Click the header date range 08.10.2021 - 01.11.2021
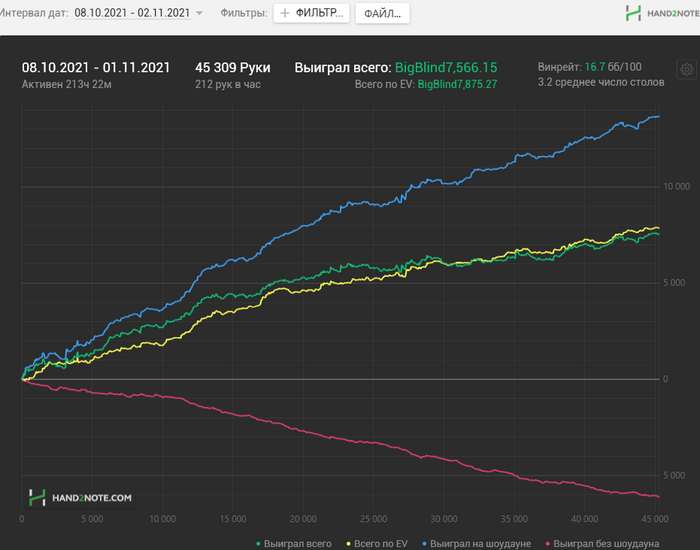 coord(96,67)
